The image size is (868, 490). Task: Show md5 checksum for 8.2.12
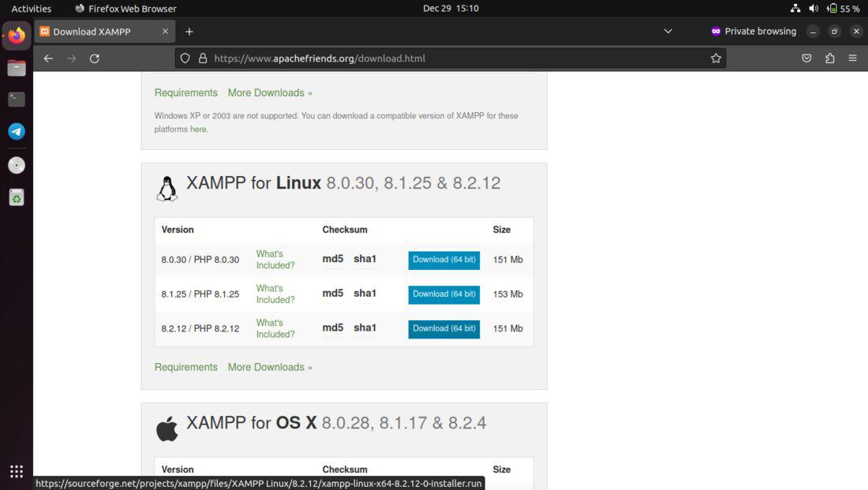click(x=333, y=327)
